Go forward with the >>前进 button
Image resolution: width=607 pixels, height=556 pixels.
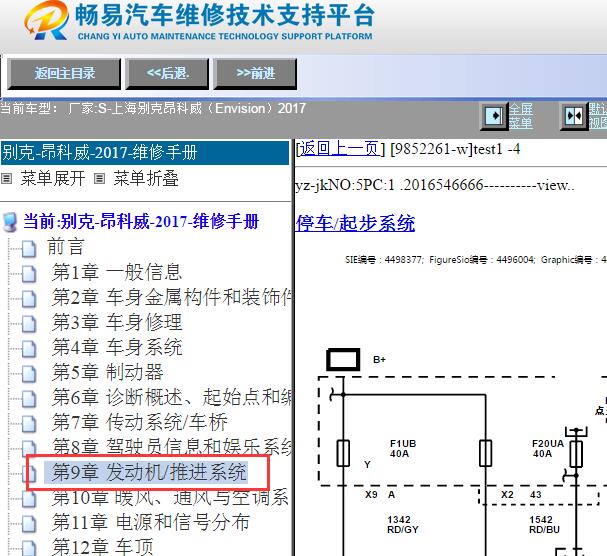pos(255,74)
